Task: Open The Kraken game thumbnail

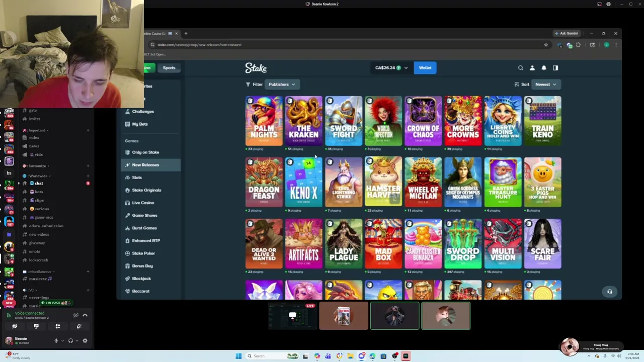Action: coord(304,121)
